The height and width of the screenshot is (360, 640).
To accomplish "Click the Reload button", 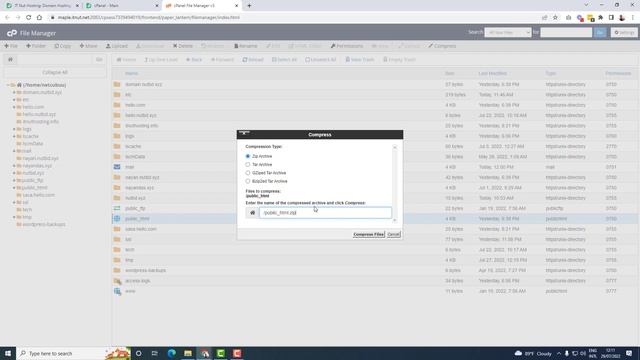I will point(253,60).
